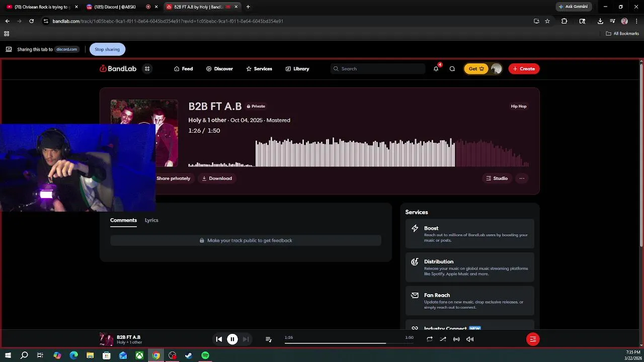644x362 pixels.
Task: Open the BandLab home logo
Action: pyautogui.click(x=118, y=69)
